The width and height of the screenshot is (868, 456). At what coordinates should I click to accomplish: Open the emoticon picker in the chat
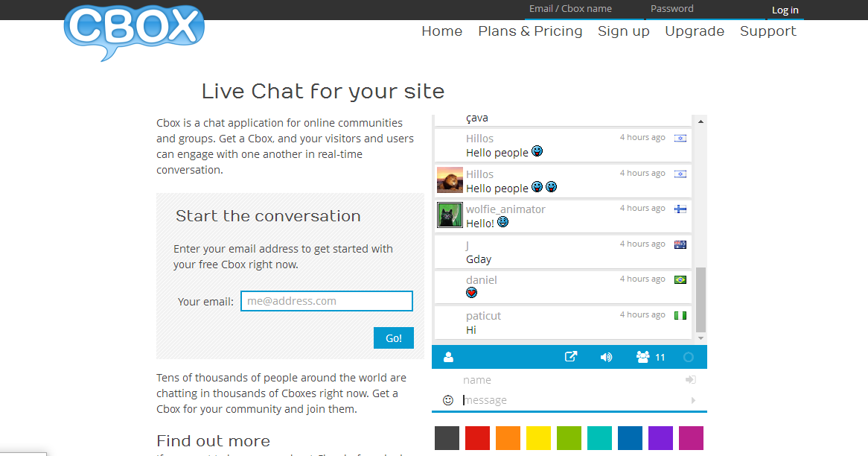tap(447, 400)
